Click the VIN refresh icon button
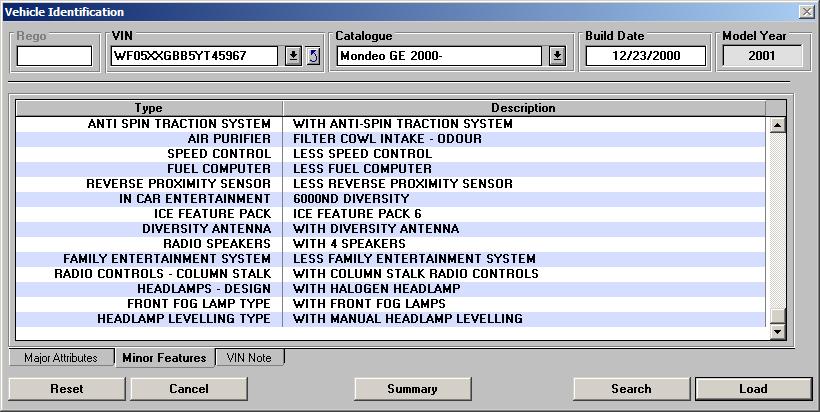Image resolution: width=820 pixels, height=412 pixels. [313, 56]
